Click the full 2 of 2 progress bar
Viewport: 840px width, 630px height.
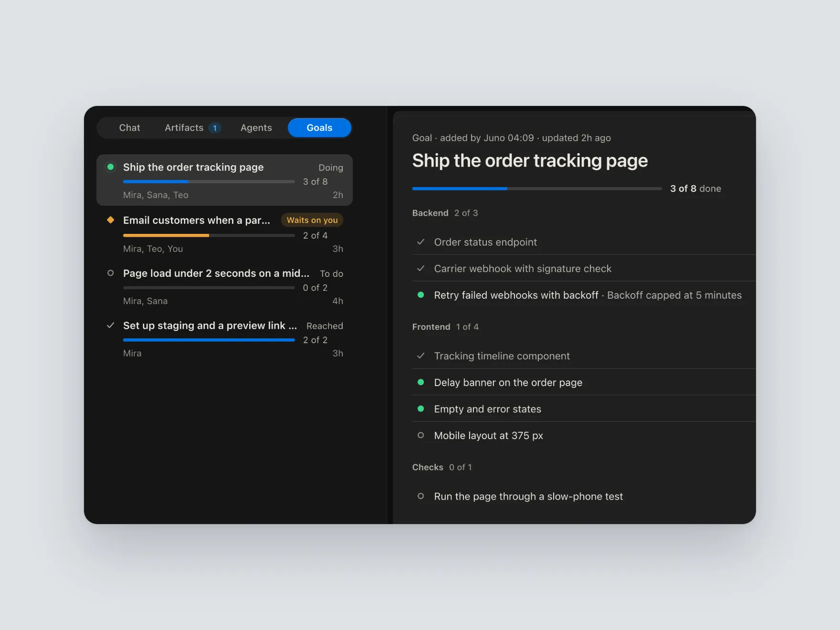point(209,340)
